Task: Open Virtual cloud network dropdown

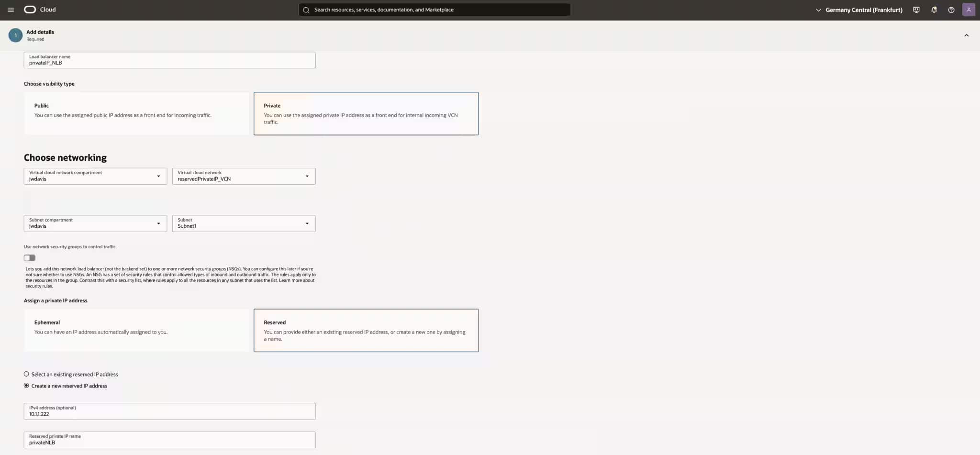Action: coord(244,176)
